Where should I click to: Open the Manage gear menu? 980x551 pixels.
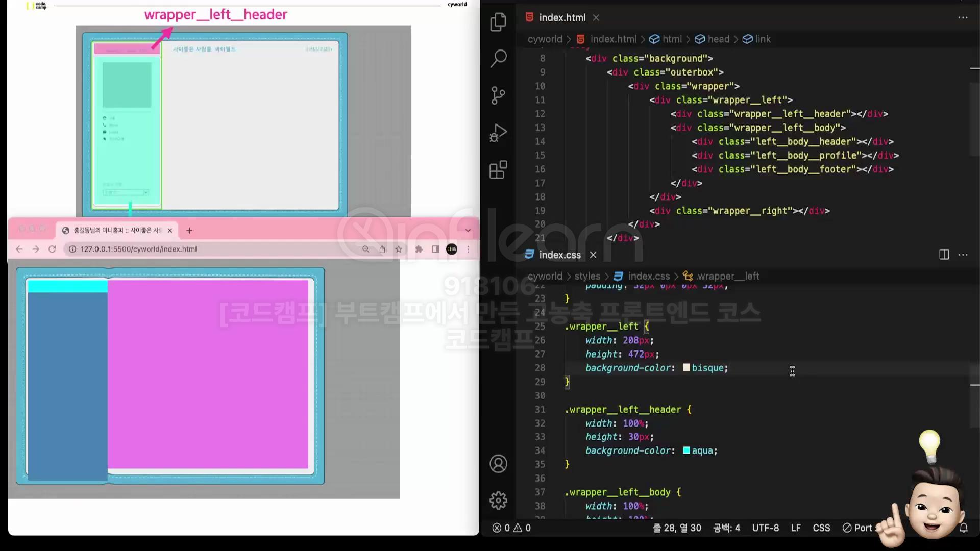point(498,500)
